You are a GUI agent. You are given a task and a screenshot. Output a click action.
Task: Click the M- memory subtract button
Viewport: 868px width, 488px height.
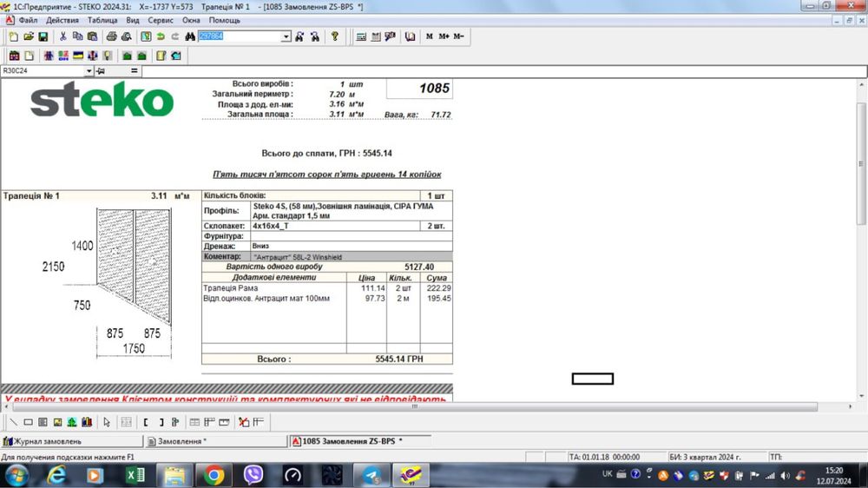click(x=459, y=36)
